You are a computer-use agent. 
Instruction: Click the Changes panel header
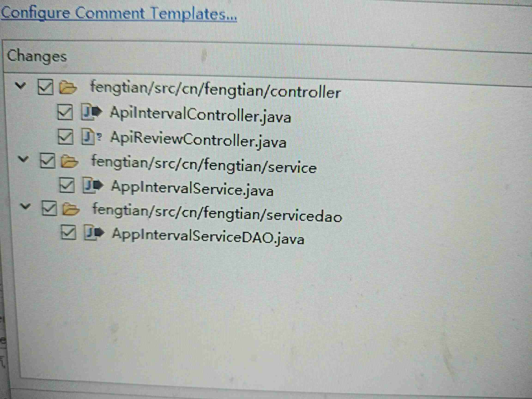click(x=37, y=56)
